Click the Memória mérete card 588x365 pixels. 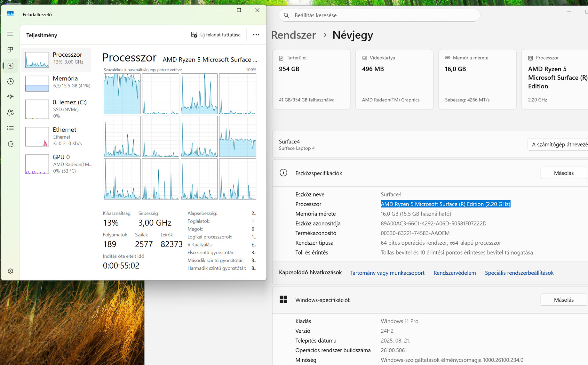(477, 79)
